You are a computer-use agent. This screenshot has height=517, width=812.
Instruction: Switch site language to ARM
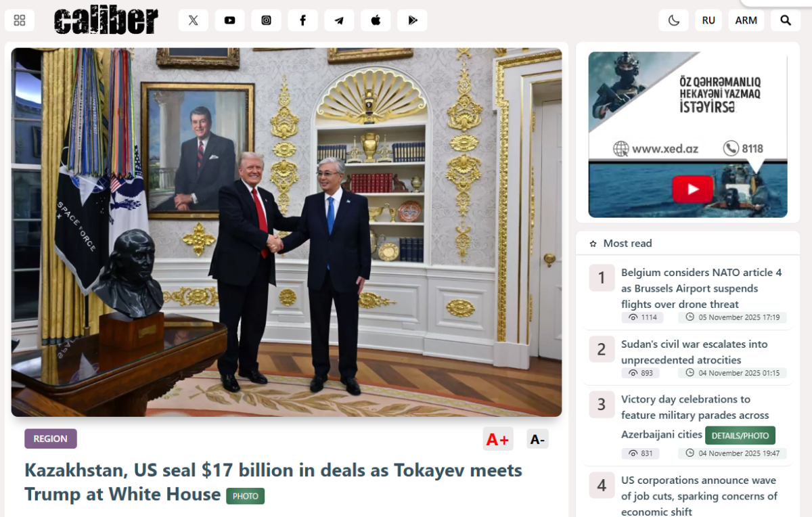click(x=746, y=20)
